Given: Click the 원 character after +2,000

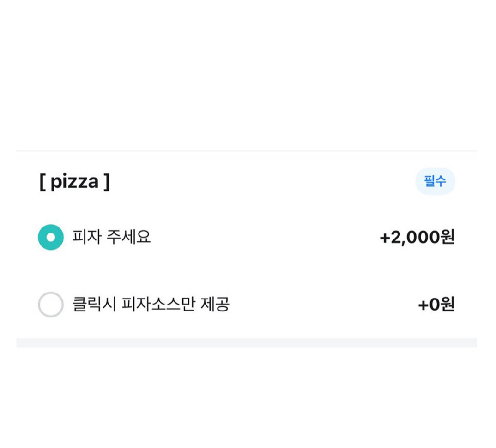Looking at the screenshot, I should click(448, 237).
